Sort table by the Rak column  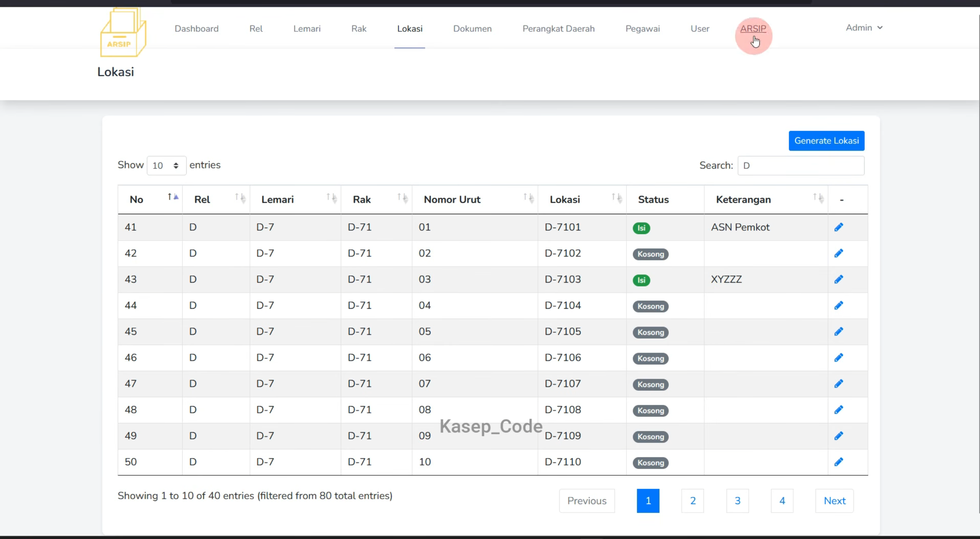376,200
